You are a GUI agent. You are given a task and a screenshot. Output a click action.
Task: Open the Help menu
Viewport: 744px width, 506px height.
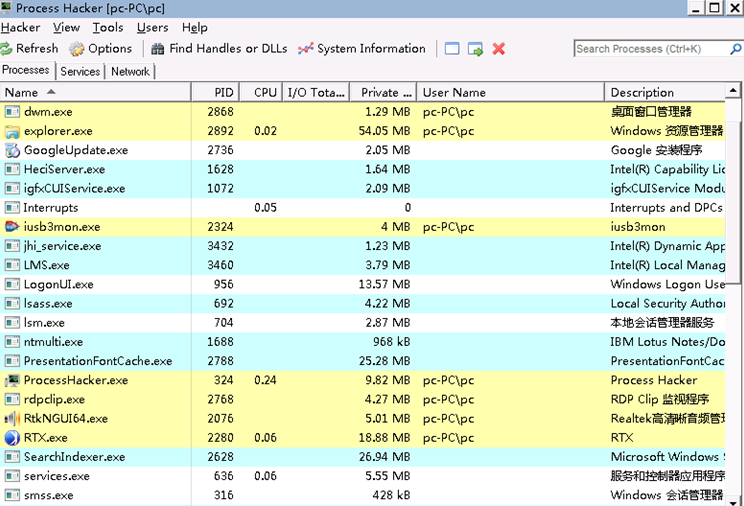coord(195,28)
